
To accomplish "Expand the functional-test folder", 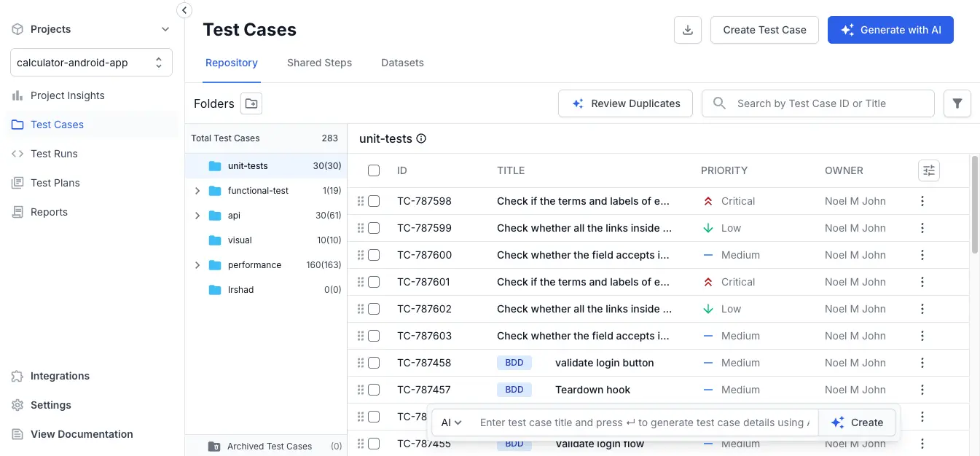I will tap(197, 191).
